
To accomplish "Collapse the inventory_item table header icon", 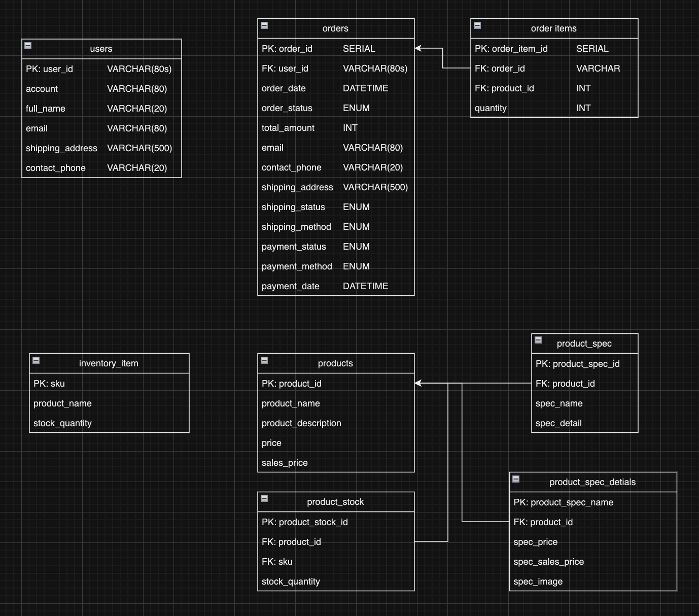I will pos(36,360).
